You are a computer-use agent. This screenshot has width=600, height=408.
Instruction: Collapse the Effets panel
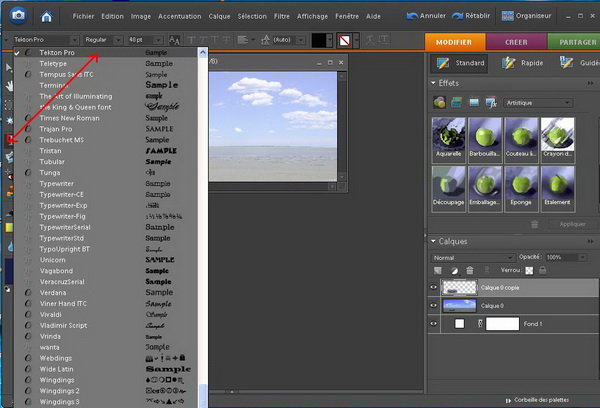pos(434,83)
